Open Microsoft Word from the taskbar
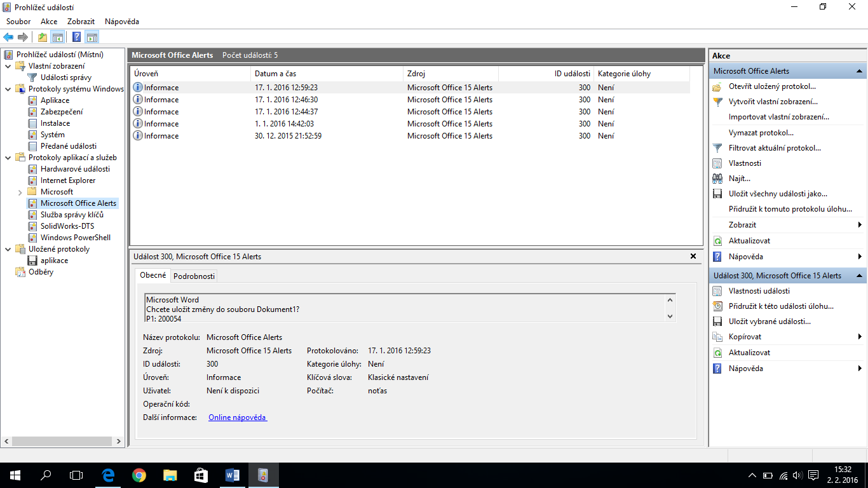This screenshot has height=488, width=868. 232,475
